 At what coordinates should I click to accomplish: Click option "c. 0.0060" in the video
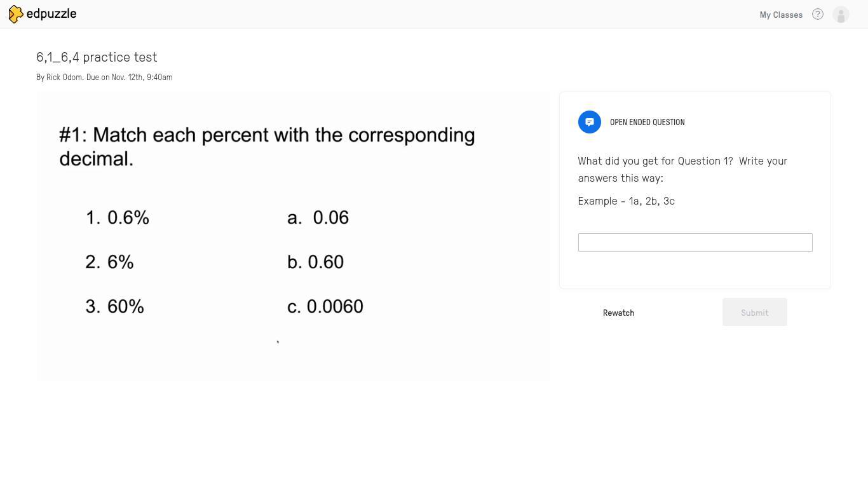(325, 306)
